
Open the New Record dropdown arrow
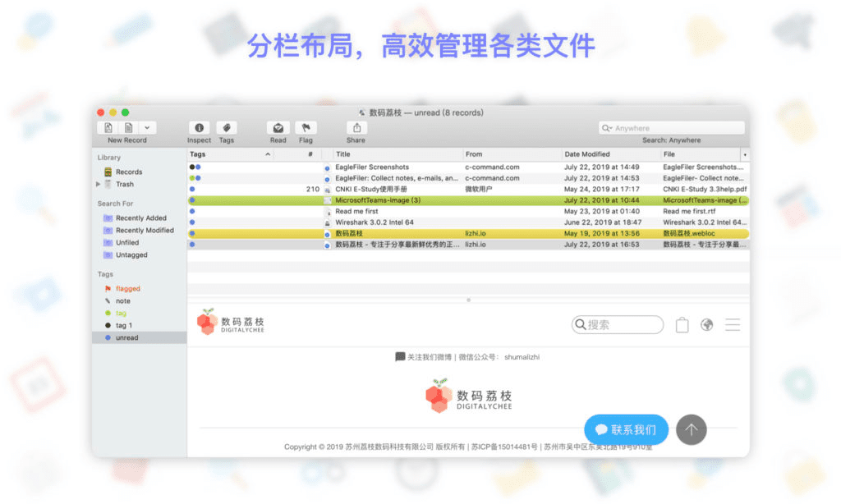147,127
